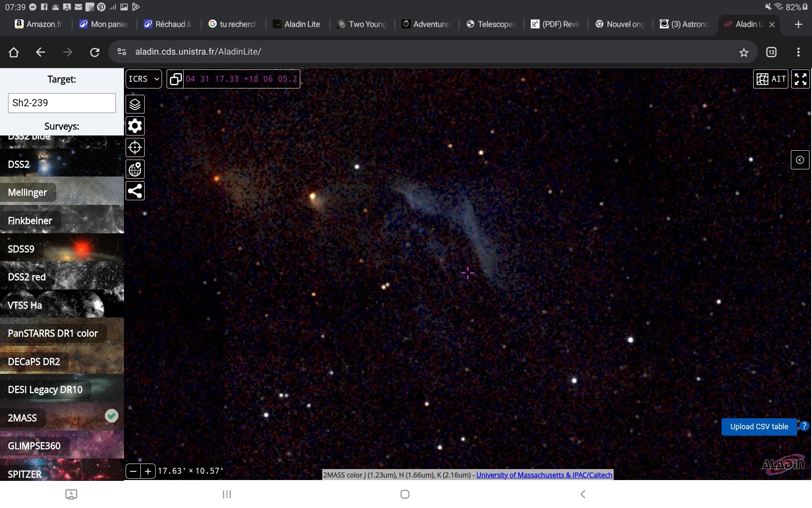The height and width of the screenshot is (508, 812).
Task: Zoom out with the minus button
Action: coord(133,471)
